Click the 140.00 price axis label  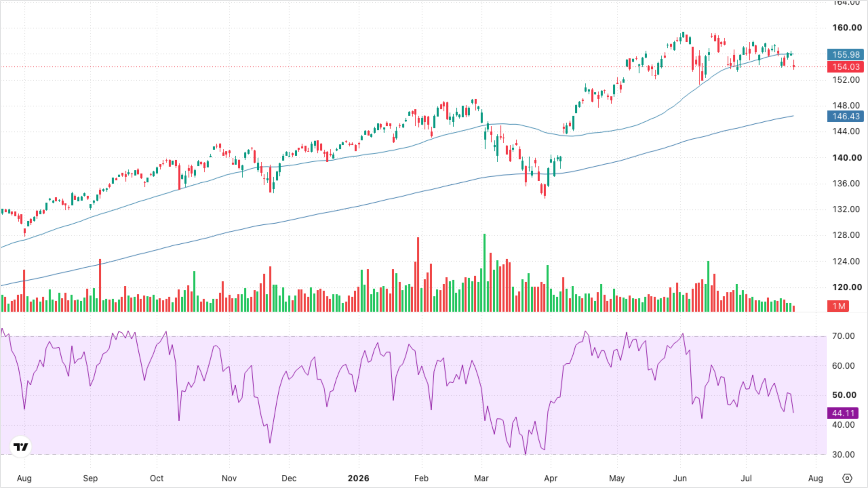pyautogui.click(x=847, y=158)
